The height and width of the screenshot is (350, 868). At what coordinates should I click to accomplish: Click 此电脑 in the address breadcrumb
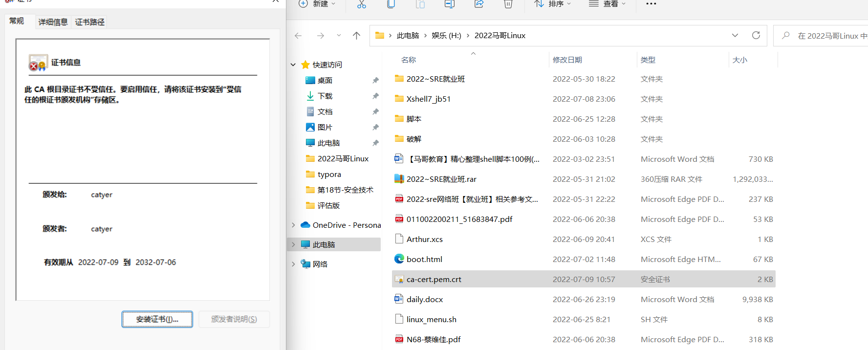point(408,35)
